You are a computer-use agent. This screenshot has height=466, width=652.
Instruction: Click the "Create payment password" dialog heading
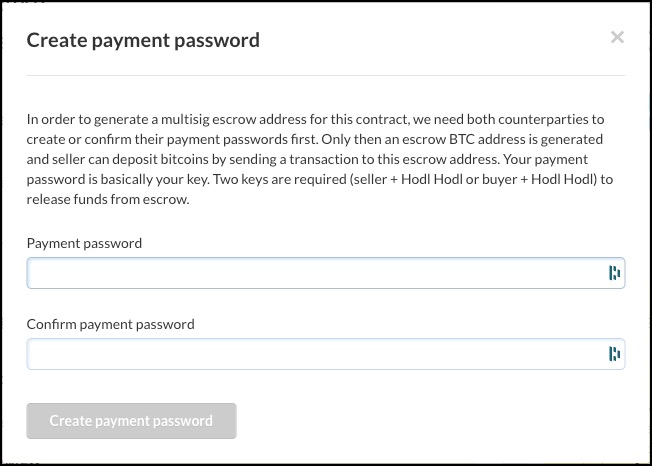[143, 40]
